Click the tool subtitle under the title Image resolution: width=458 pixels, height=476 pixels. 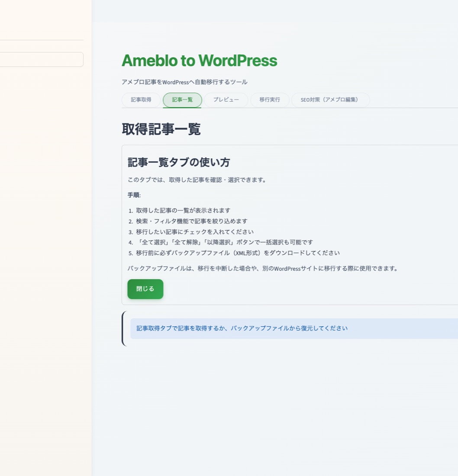[184, 82]
